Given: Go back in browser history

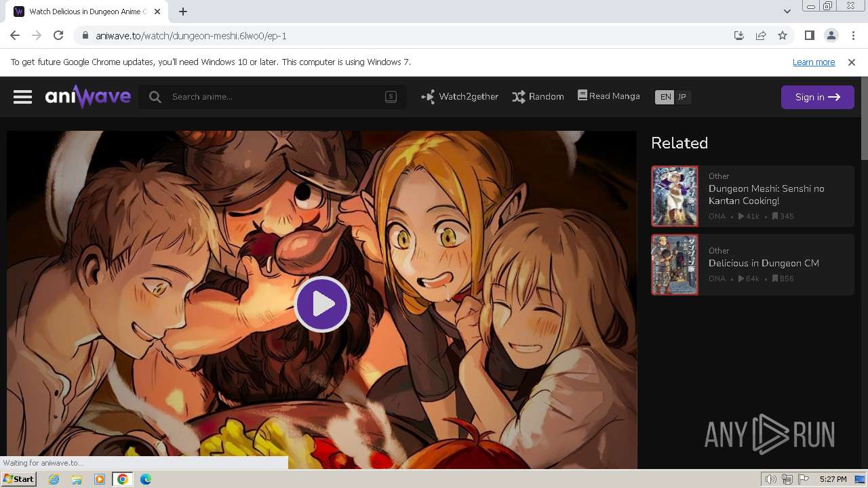Looking at the screenshot, I should click(x=15, y=35).
